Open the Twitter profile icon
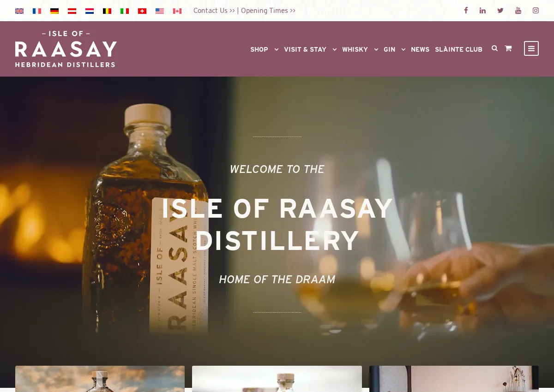Viewport: 554px width, 392px height. [x=500, y=11]
